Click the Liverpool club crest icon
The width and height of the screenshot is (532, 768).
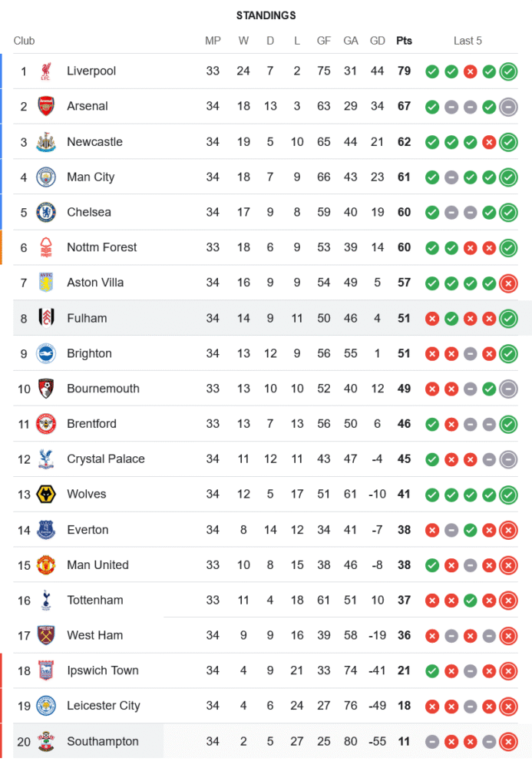[46, 71]
